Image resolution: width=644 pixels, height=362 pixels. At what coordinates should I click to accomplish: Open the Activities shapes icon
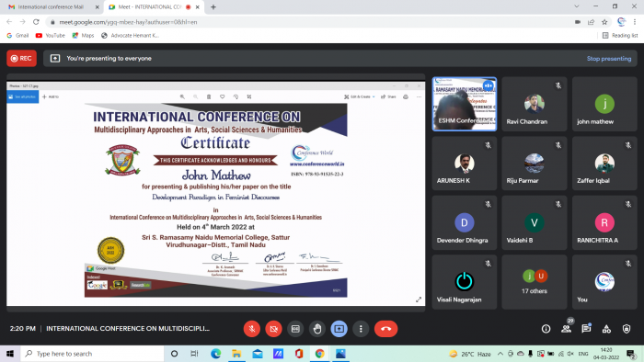click(606, 329)
